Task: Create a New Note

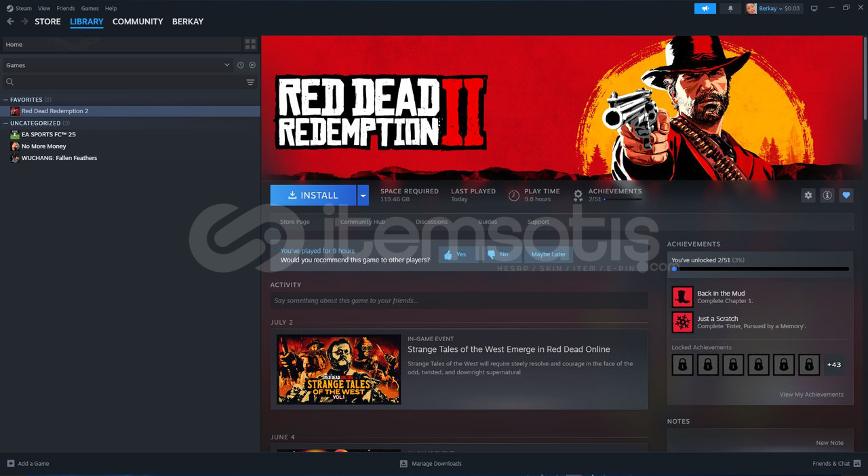Action: click(829, 443)
